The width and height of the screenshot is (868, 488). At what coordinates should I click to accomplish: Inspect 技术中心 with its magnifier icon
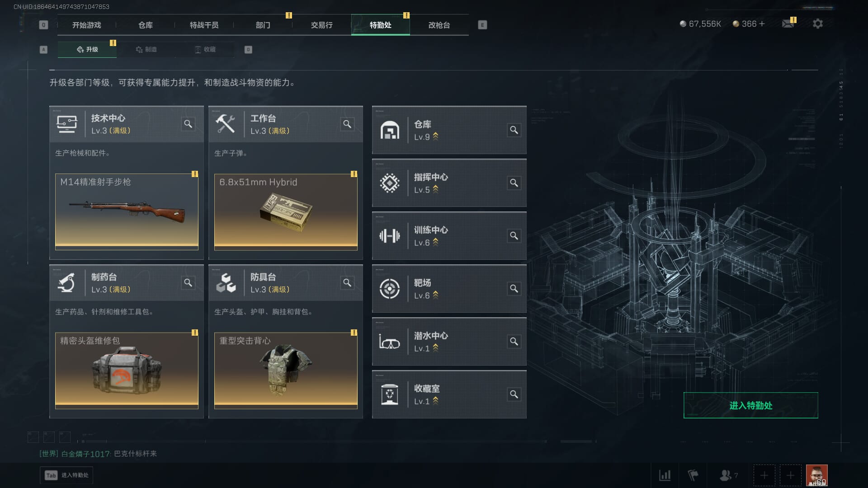click(188, 124)
